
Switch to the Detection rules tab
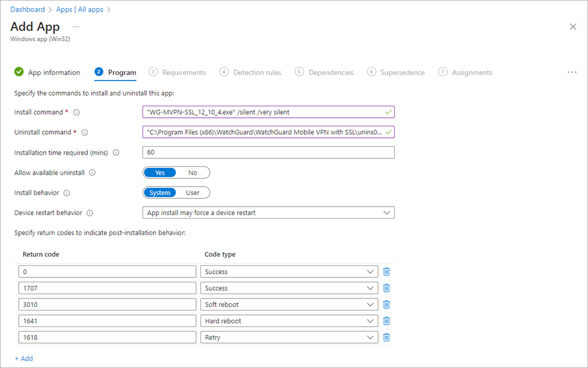[257, 73]
